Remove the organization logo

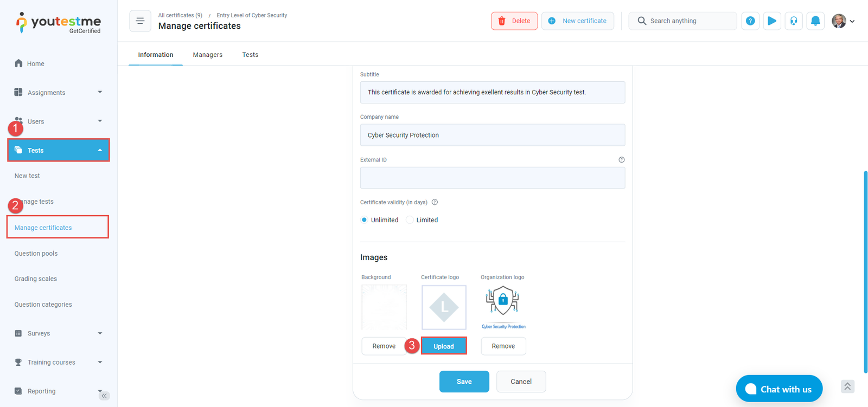[503, 346]
